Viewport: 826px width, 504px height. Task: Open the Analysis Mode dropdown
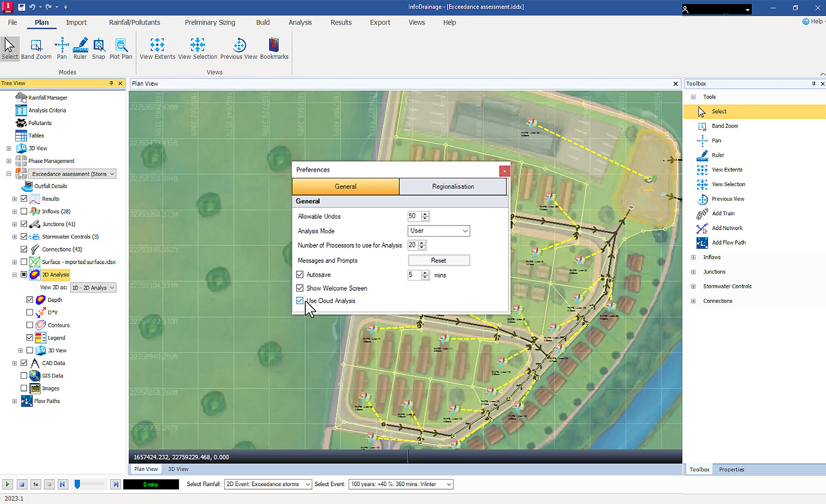(x=439, y=231)
